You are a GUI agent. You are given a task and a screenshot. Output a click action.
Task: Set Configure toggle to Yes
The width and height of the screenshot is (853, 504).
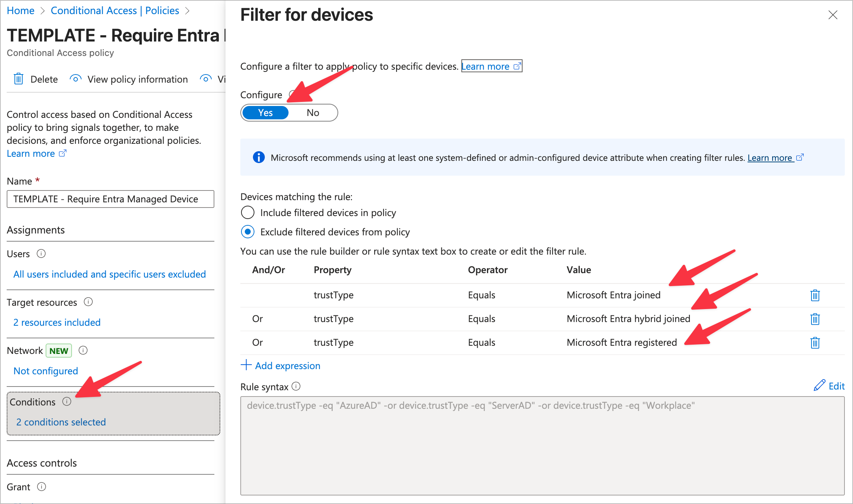pos(266,113)
